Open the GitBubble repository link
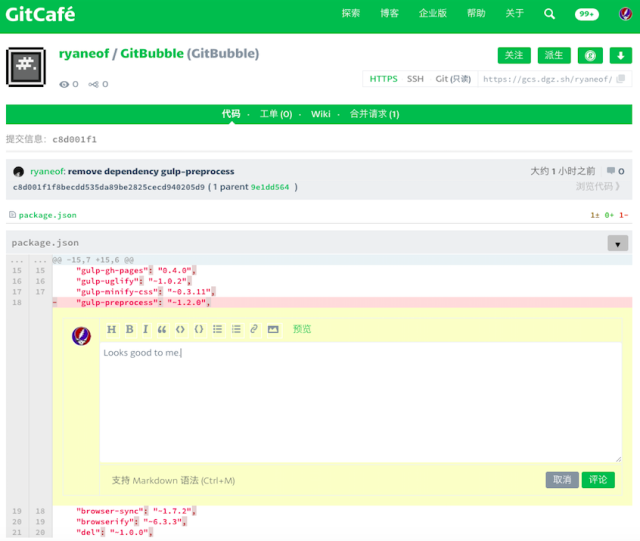Image resolution: width=640 pixels, height=541 pixels. tap(152, 53)
